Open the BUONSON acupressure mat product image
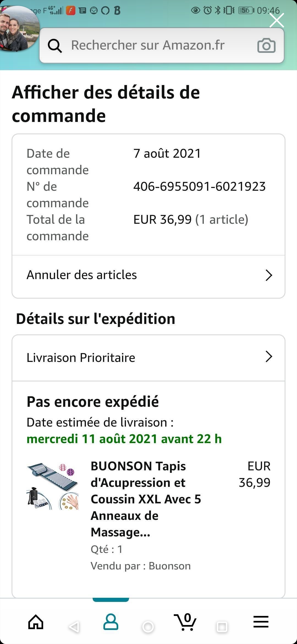The image size is (297, 644). [53, 486]
